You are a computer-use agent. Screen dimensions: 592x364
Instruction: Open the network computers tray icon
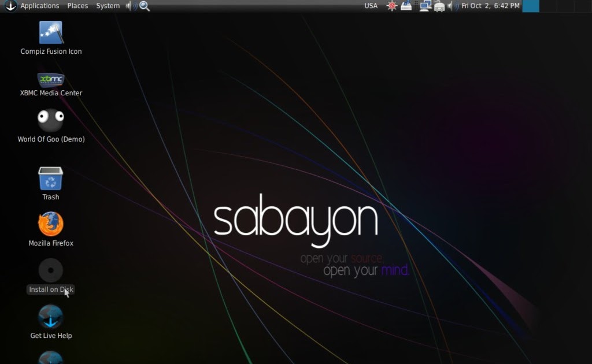click(x=425, y=6)
